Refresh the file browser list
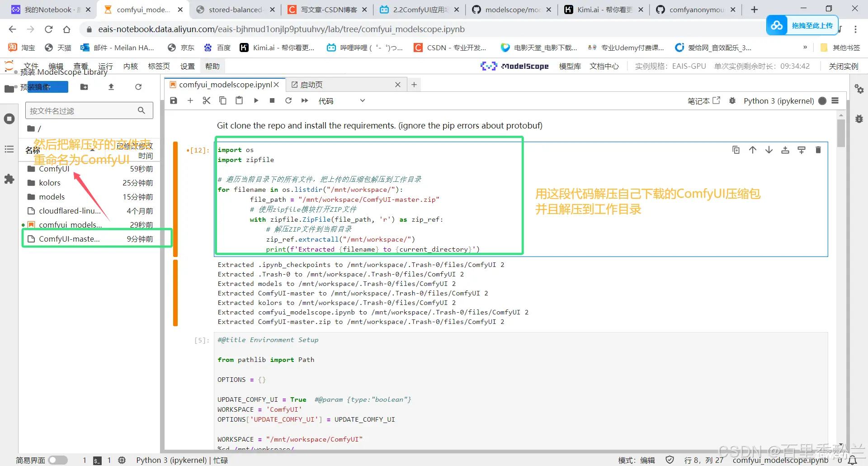The height and width of the screenshot is (466, 868). [x=138, y=87]
